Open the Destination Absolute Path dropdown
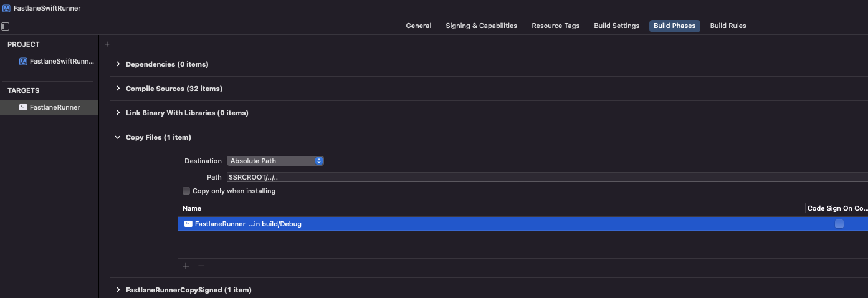Image resolution: width=868 pixels, height=298 pixels. point(275,161)
